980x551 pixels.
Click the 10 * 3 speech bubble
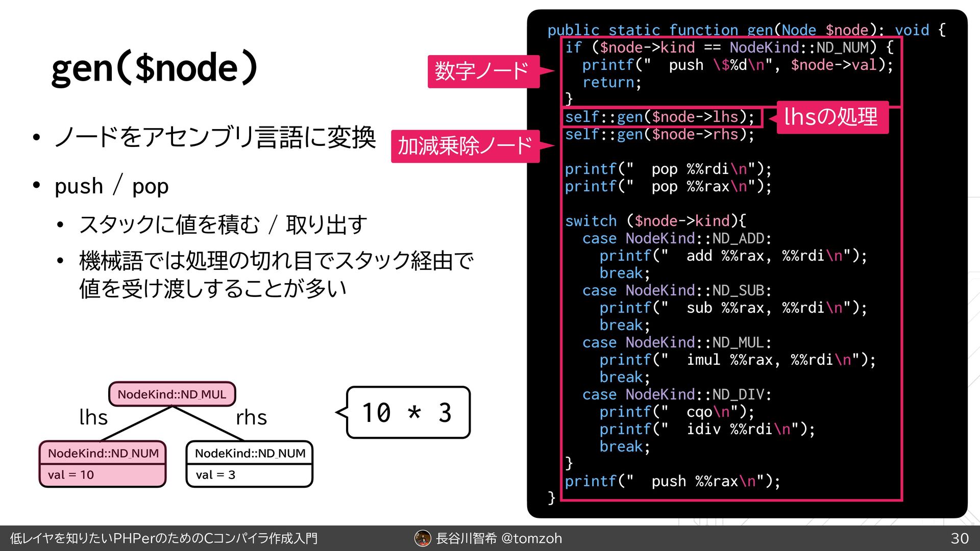pyautogui.click(x=408, y=412)
